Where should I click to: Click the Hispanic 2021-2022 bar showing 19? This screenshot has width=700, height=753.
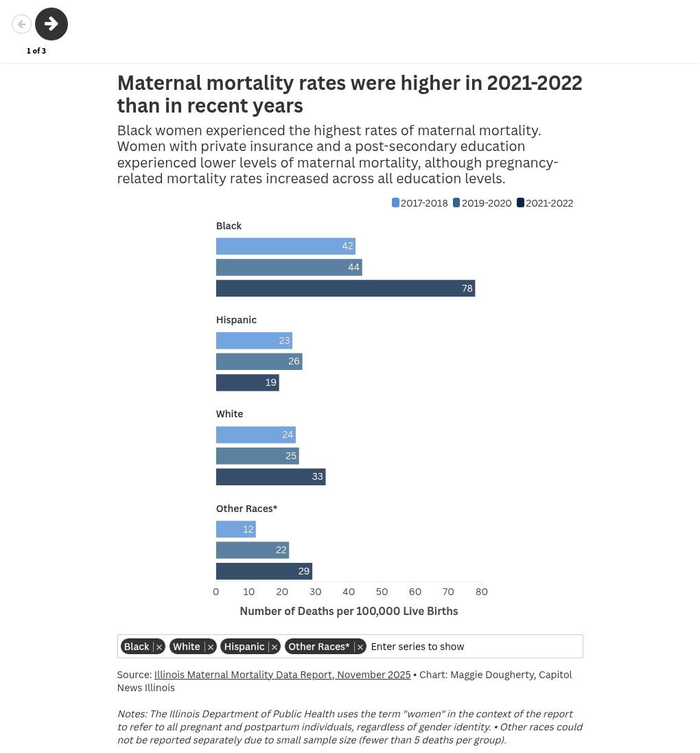(x=247, y=382)
